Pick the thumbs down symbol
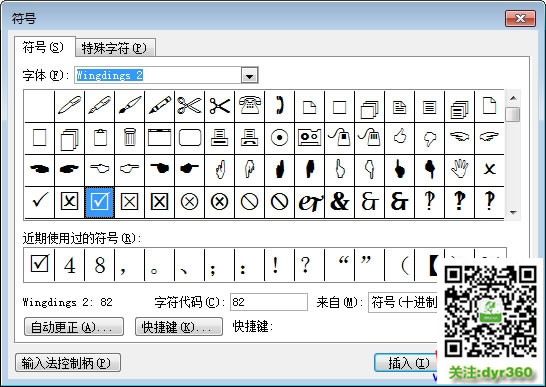 pyautogui.click(x=429, y=138)
